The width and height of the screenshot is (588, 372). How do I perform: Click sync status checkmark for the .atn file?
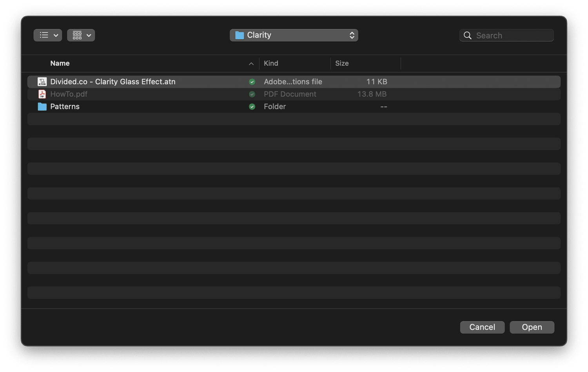pos(252,82)
